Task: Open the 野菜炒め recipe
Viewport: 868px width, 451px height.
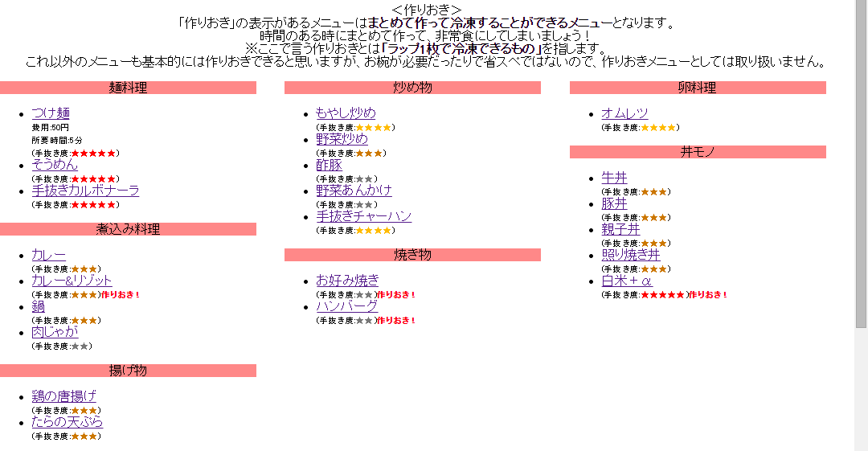Action: 342,139
